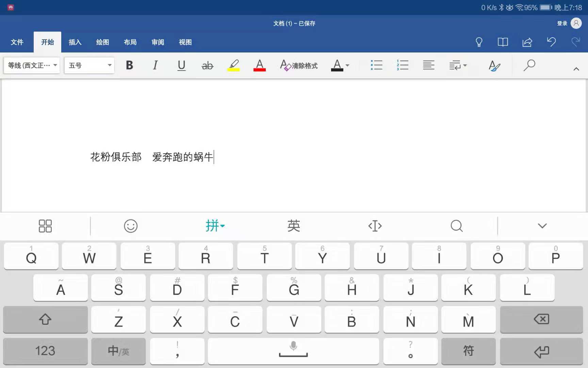Click the Huawei app icon in status bar
588x368 pixels.
[11, 7]
